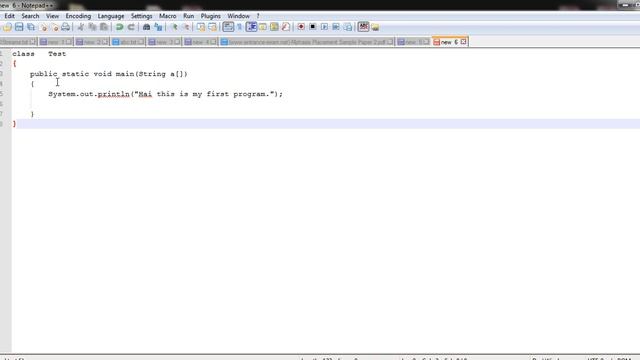Switch to the new 3 tab
This screenshot has height=360, width=640.
[164, 42]
